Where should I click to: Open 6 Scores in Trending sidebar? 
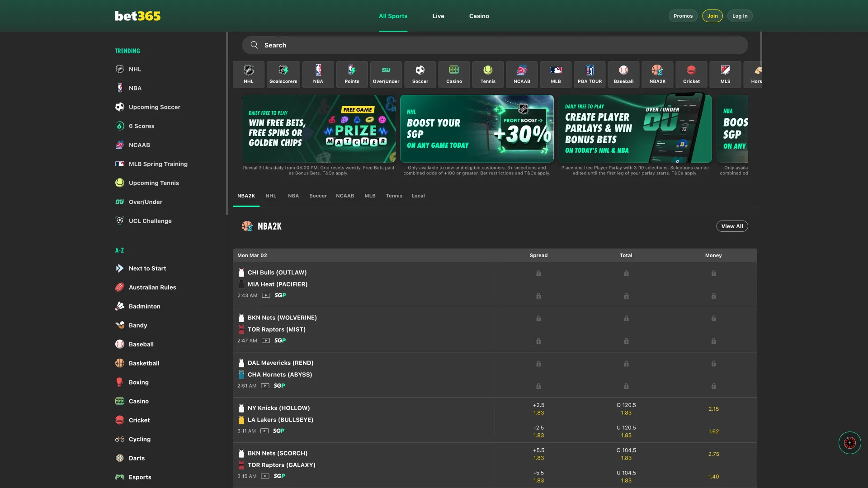(x=142, y=126)
